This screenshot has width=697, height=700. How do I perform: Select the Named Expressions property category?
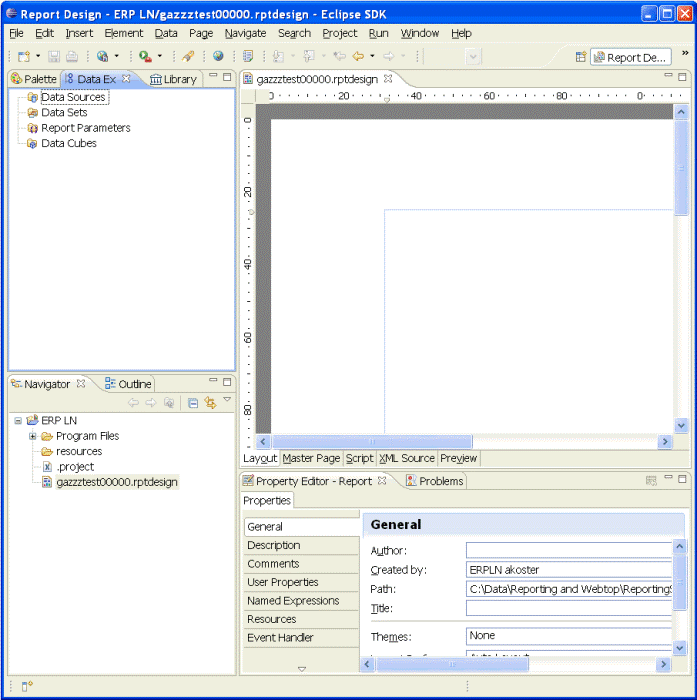(293, 601)
